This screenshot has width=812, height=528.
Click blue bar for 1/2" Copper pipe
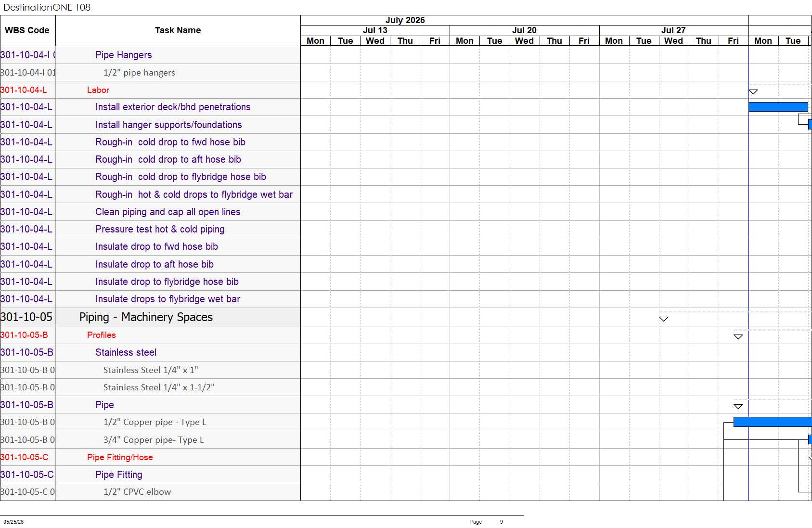pyautogui.click(x=773, y=422)
